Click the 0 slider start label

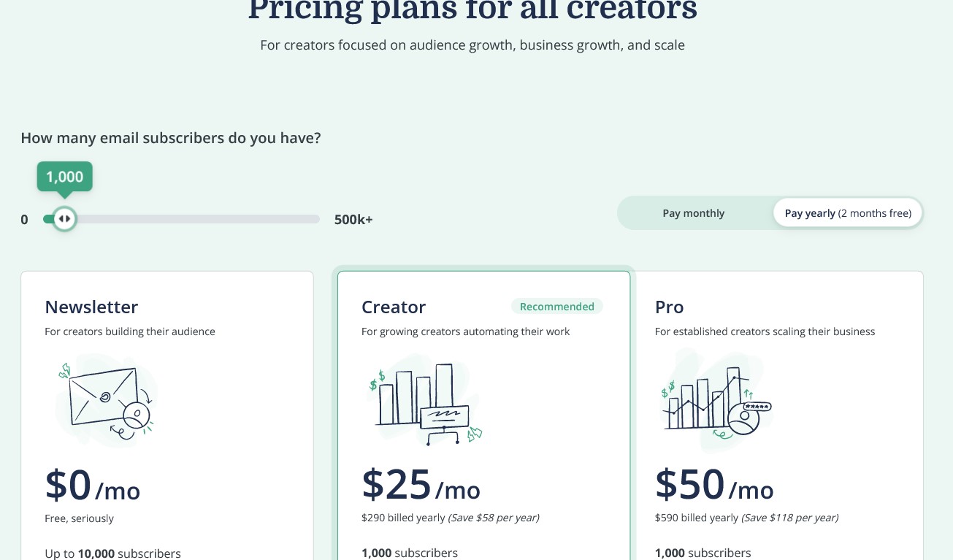pos(24,220)
